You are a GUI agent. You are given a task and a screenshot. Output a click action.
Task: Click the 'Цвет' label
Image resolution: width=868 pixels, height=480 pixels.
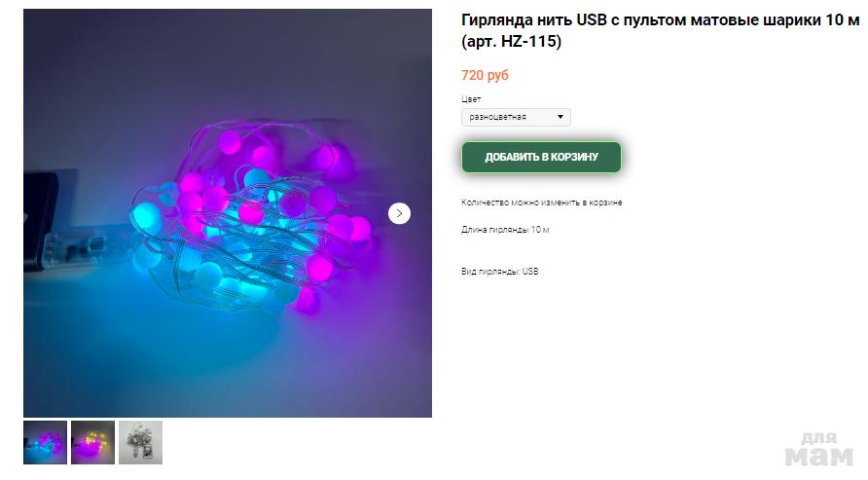[471, 99]
